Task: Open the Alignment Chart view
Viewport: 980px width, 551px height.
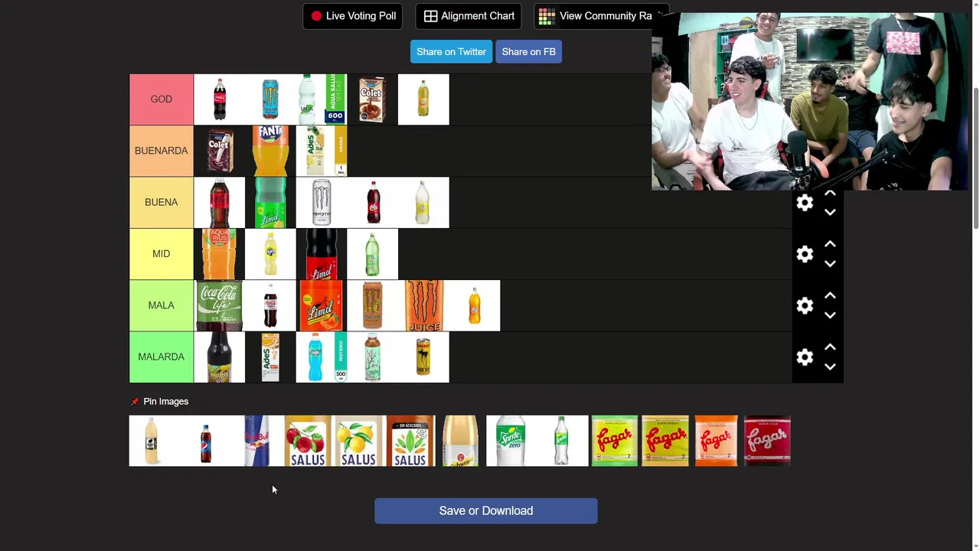Action: pos(469,16)
